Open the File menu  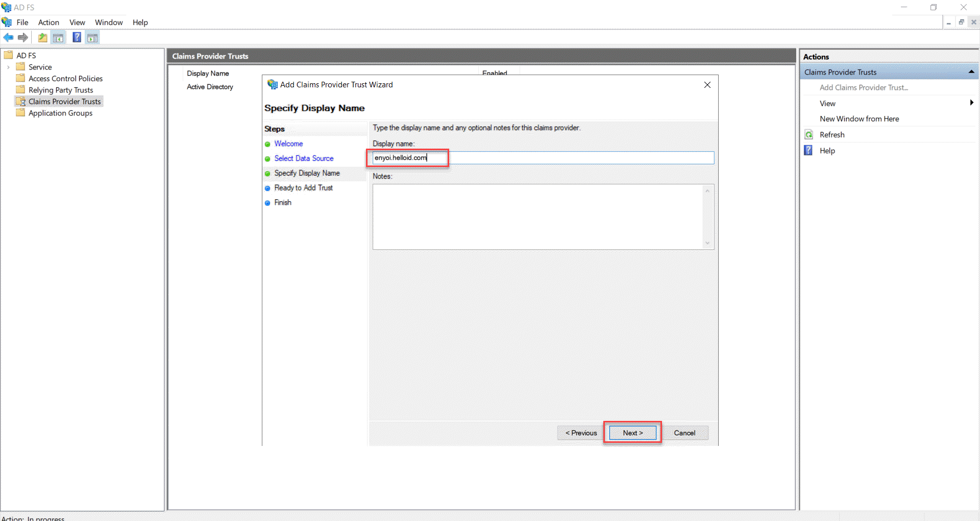pos(22,22)
